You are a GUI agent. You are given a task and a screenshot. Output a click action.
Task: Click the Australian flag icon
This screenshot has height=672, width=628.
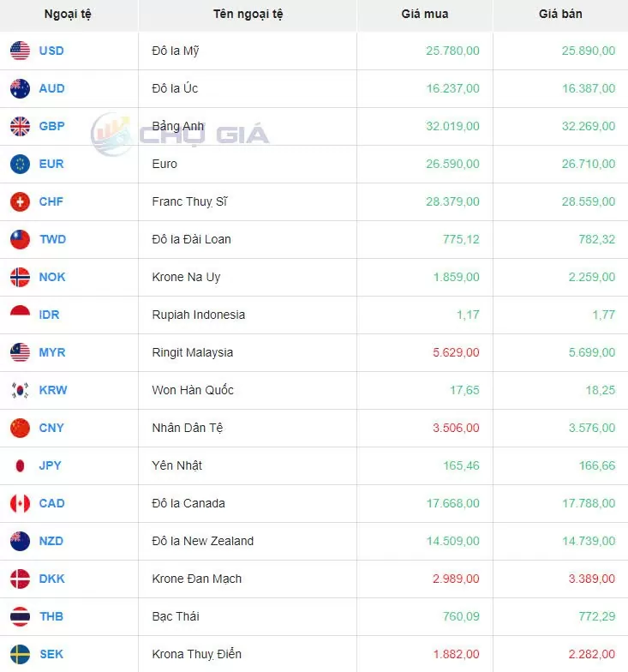tap(20, 88)
